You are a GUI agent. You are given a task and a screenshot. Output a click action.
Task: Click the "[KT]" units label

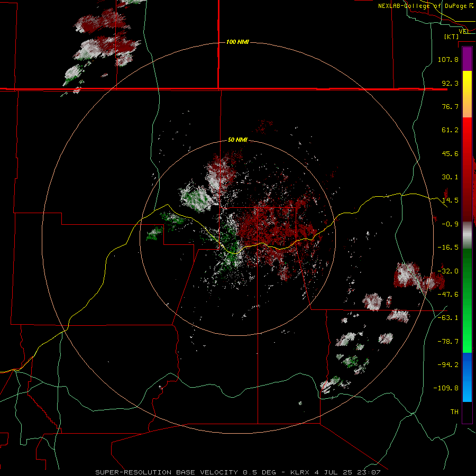pyautogui.click(x=452, y=36)
